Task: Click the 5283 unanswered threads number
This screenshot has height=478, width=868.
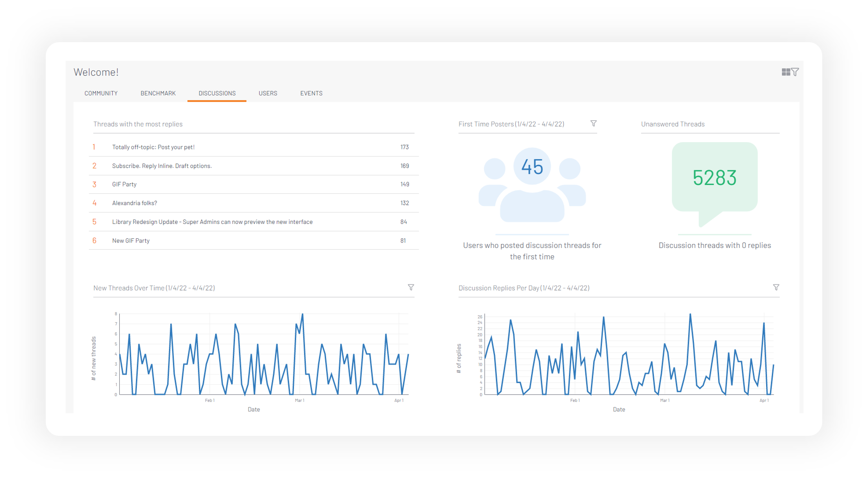Action: pyautogui.click(x=715, y=177)
